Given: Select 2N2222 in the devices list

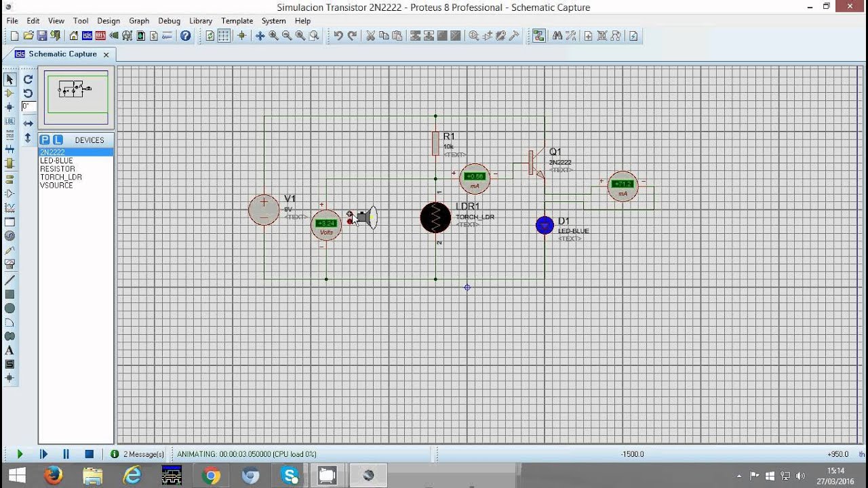Looking at the screenshot, I should pyautogui.click(x=76, y=152).
